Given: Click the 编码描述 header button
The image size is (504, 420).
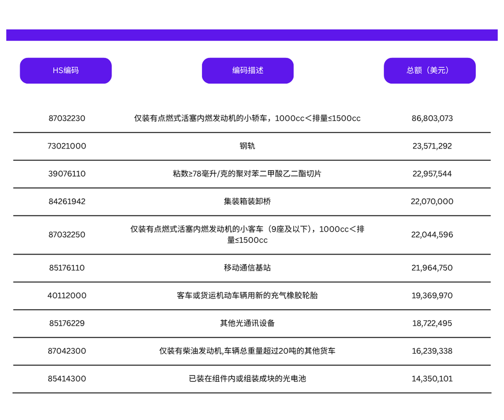Looking at the screenshot, I should click(248, 71).
